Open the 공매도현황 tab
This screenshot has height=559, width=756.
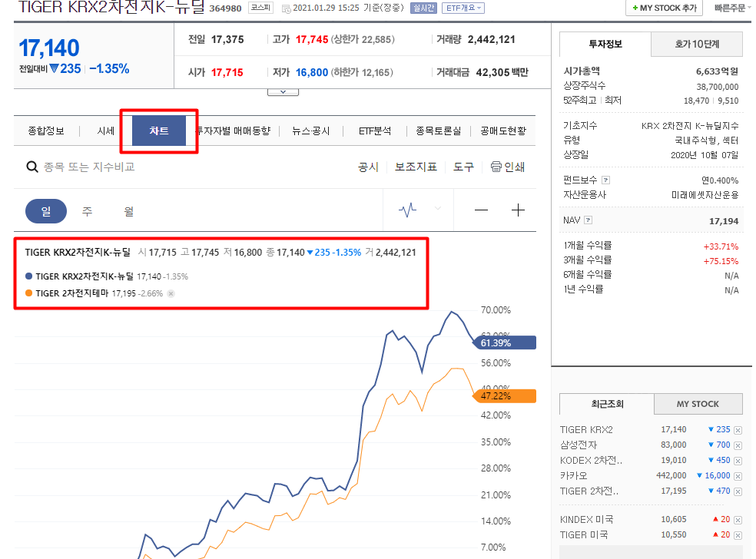point(503,131)
